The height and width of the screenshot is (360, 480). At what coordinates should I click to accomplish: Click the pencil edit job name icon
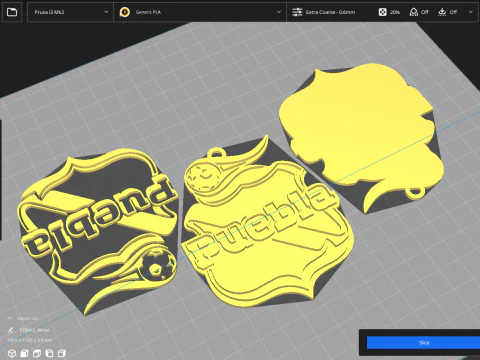(10, 330)
